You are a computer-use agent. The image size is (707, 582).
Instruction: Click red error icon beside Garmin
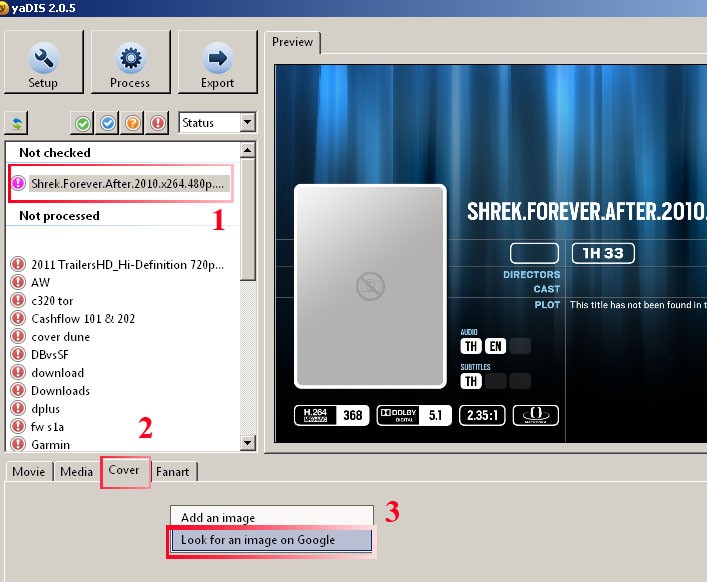pyautogui.click(x=18, y=444)
